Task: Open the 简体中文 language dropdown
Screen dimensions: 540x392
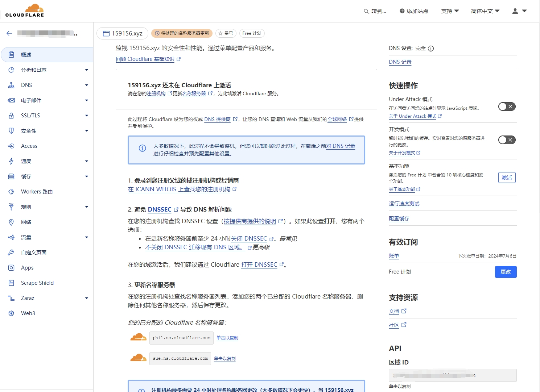Action: tap(485, 11)
